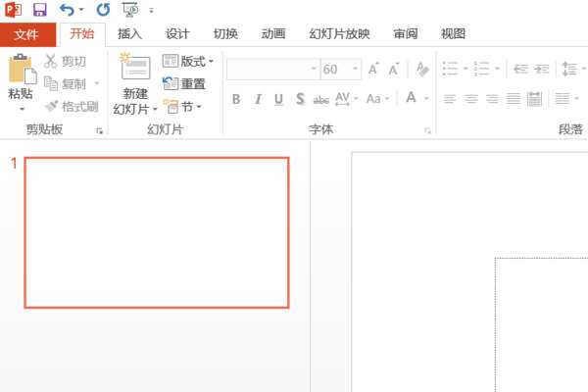This screenshot has width=588, height=392.
Task: Open the add or remove columns menu
Action: 566,99
